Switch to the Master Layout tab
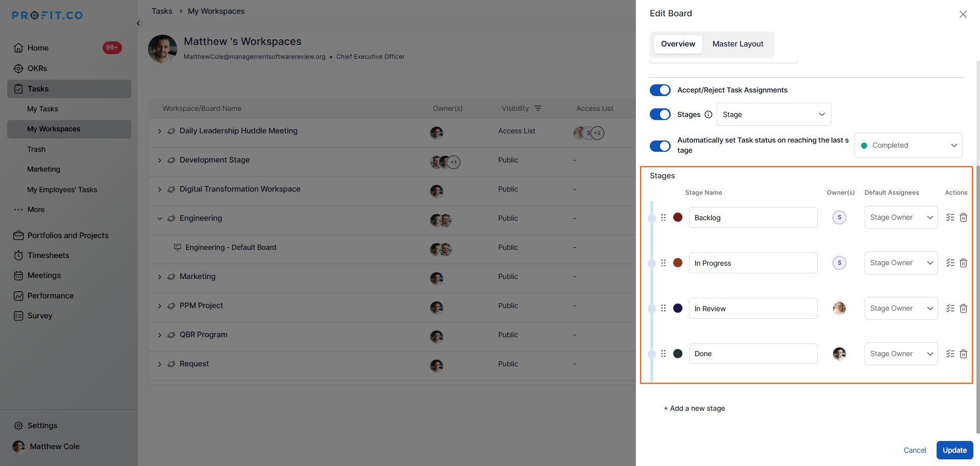The height and width of the screenshot is (466, 980). 738,44
